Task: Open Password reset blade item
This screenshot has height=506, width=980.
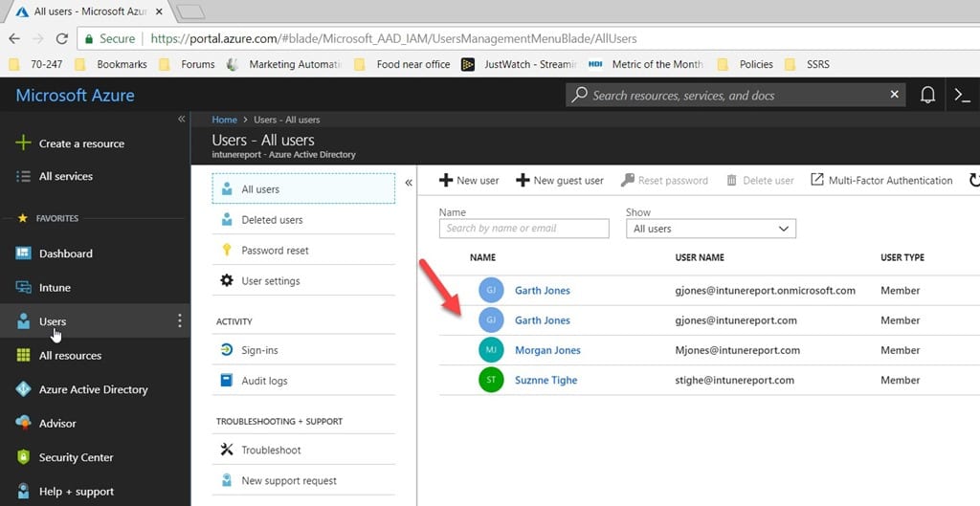Action: [x=303, y=250]
